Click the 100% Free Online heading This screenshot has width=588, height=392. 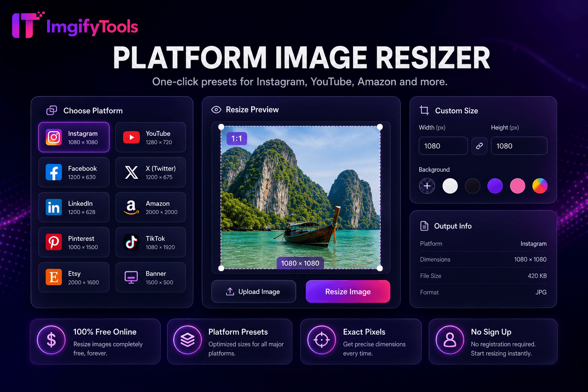click(105, 332)
